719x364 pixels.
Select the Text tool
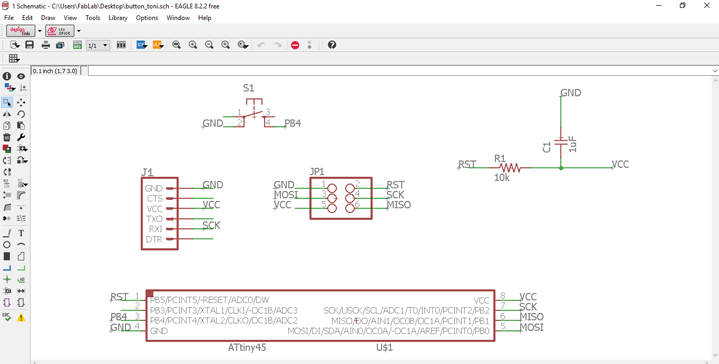(x=21, y=233)
